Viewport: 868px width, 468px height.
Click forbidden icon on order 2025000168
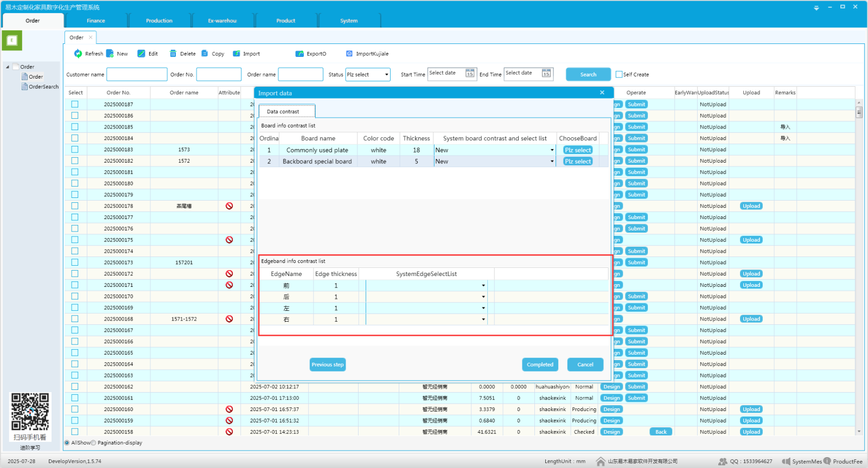(229, 319)
